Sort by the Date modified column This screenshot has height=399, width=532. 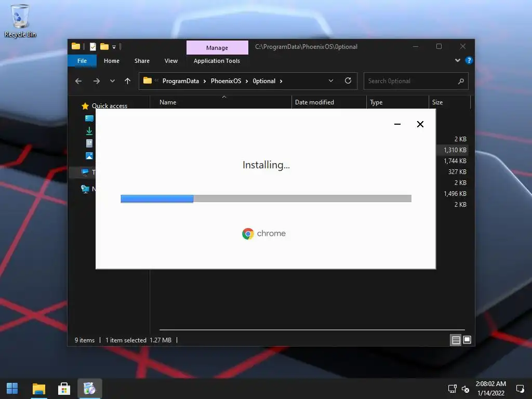(329, 102)
